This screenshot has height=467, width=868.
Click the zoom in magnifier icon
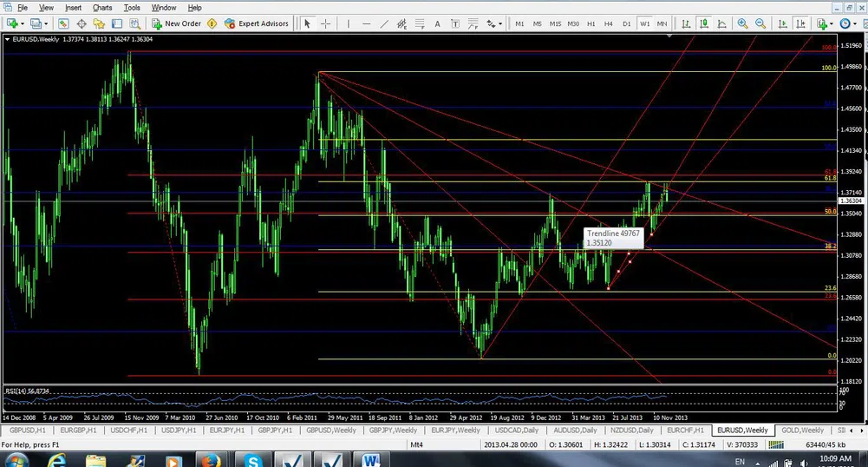point(742,23)
